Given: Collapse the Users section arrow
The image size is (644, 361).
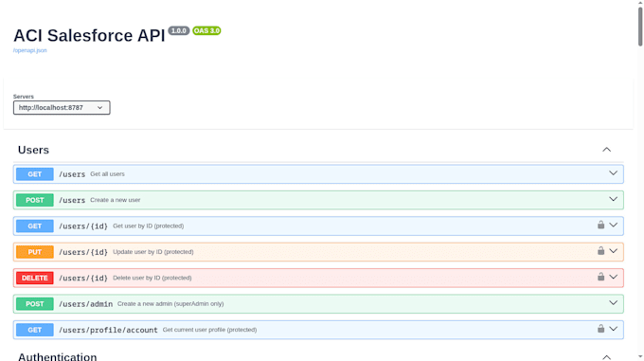Looking at the screenshot, I should (607, 150).
